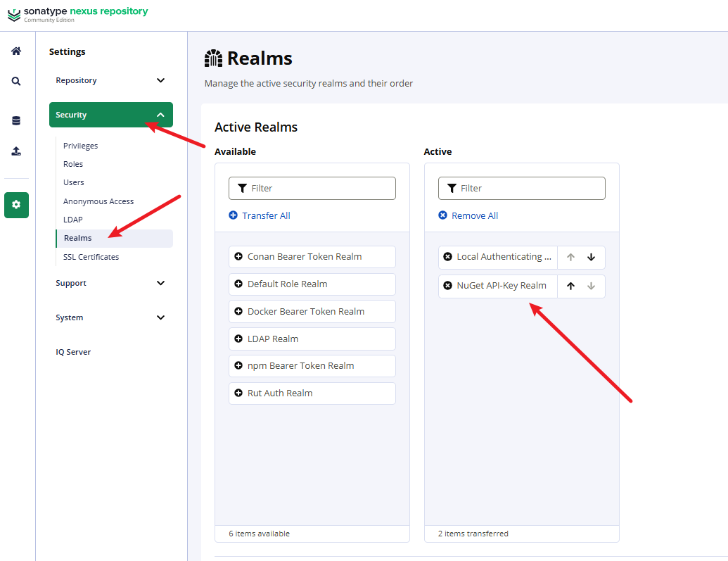The height and width of the screenshot is (561, 728).
Task: Move Local Authenticating Realm up
Action: pyautogui.click(x=570, y=257)
